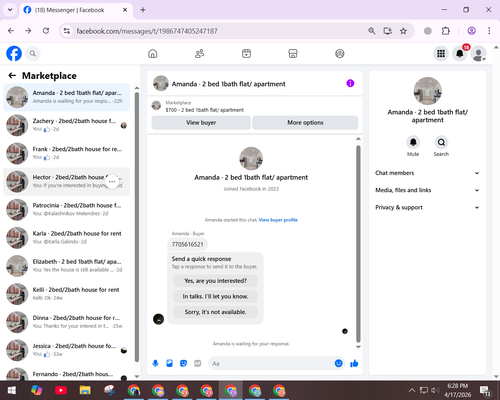This screenshot has height=400, width=500.
Task: Click the conversation list scrollbar
Action: [137, 227]
